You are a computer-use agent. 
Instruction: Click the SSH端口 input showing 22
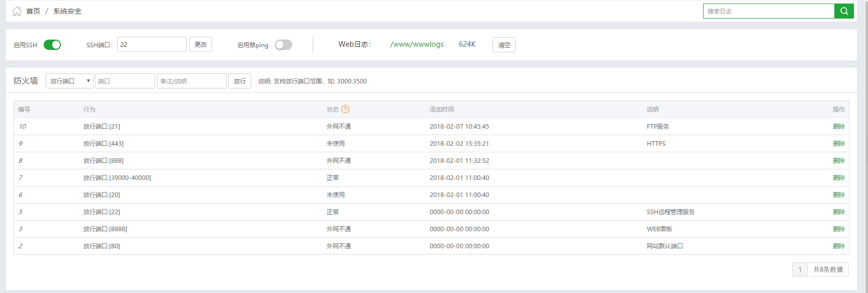[152, 44]
